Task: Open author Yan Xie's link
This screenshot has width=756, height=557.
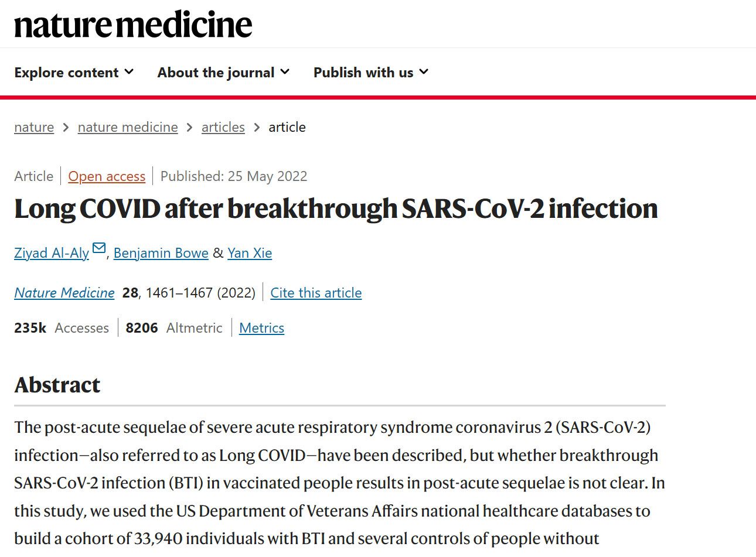Action: 250,253
